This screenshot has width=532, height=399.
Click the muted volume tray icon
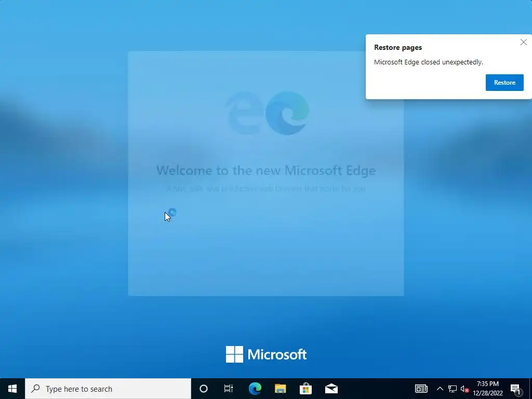pyautogui.click(x=464, y=389)
